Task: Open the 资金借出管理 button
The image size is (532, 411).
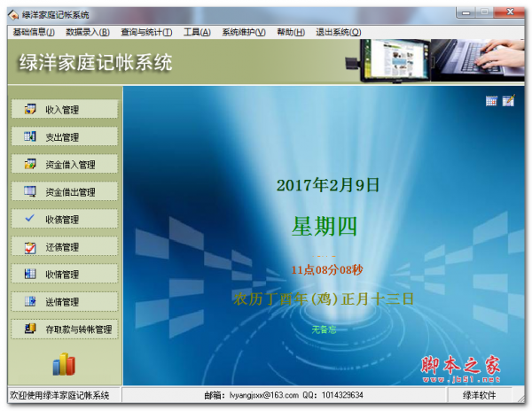Action: (x=65, y=191)
